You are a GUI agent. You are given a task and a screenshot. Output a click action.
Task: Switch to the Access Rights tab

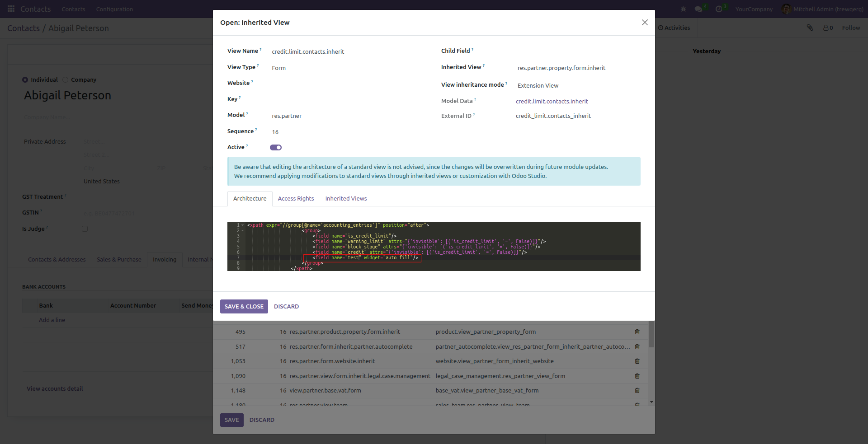pyautogui.click(x=296, y=199)
